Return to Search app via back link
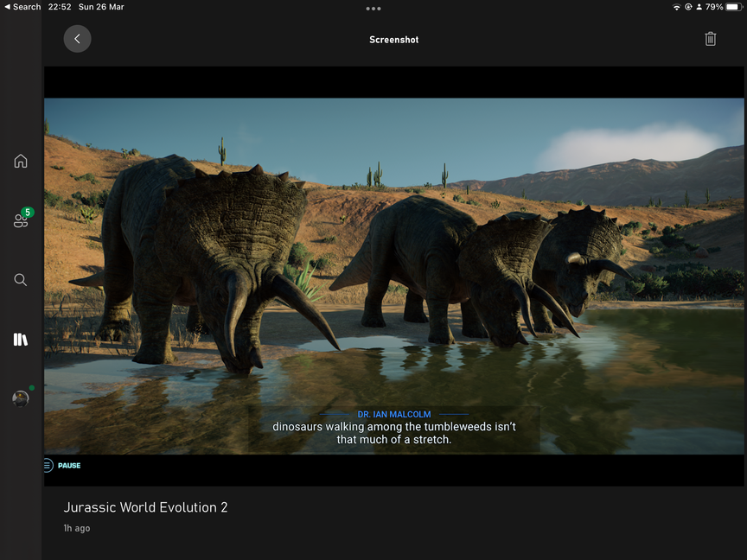Viewport: 747px width, 560px height. tap(22, 7)
